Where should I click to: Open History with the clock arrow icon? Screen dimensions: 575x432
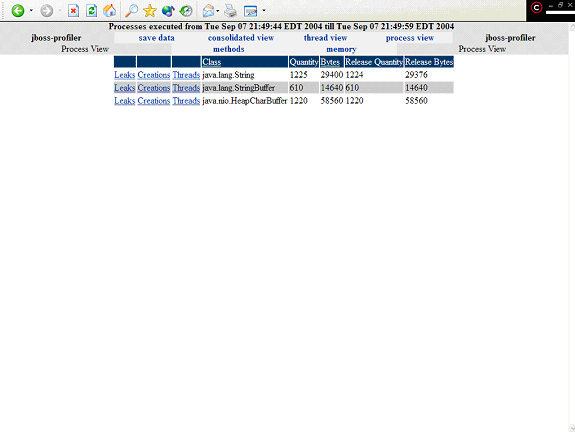point(186,11)
